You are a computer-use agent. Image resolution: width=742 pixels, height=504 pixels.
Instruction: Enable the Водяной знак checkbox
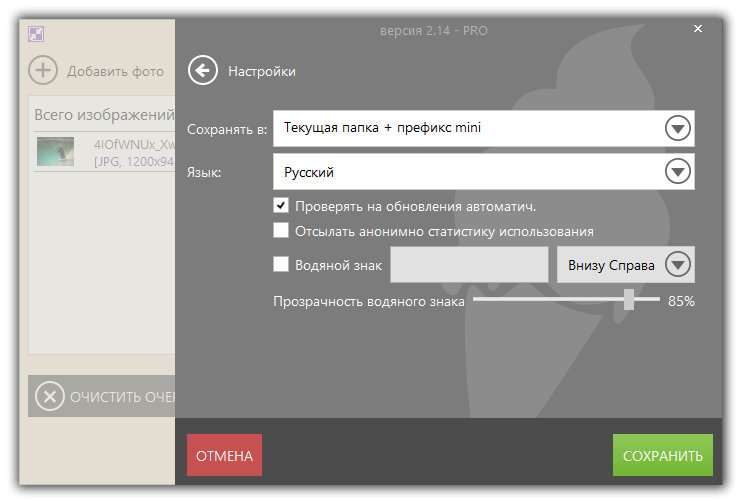click(x=281, y=264)
